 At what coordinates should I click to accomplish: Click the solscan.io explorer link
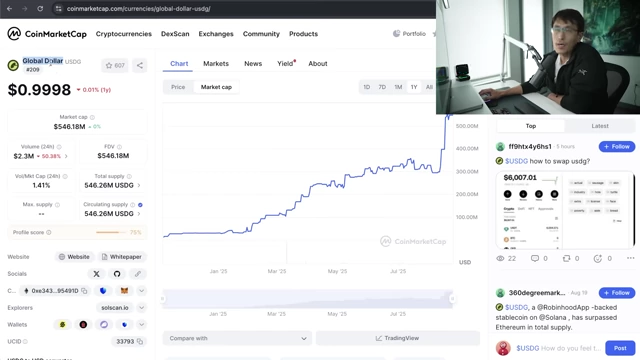115,308
